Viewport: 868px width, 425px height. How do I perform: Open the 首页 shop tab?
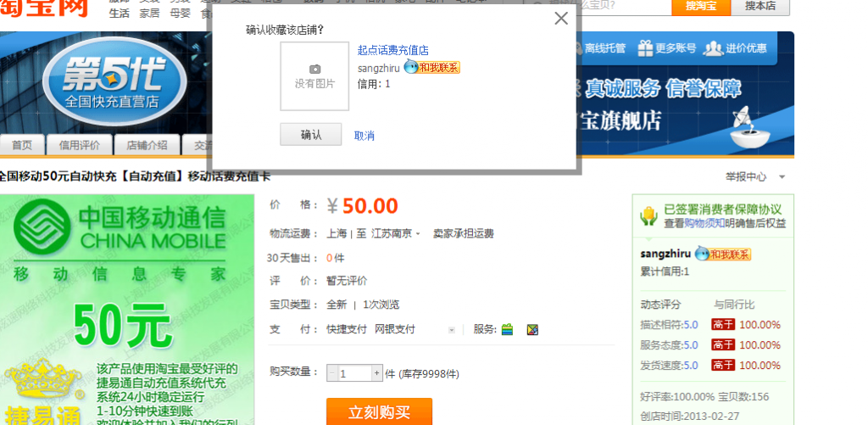22,145
